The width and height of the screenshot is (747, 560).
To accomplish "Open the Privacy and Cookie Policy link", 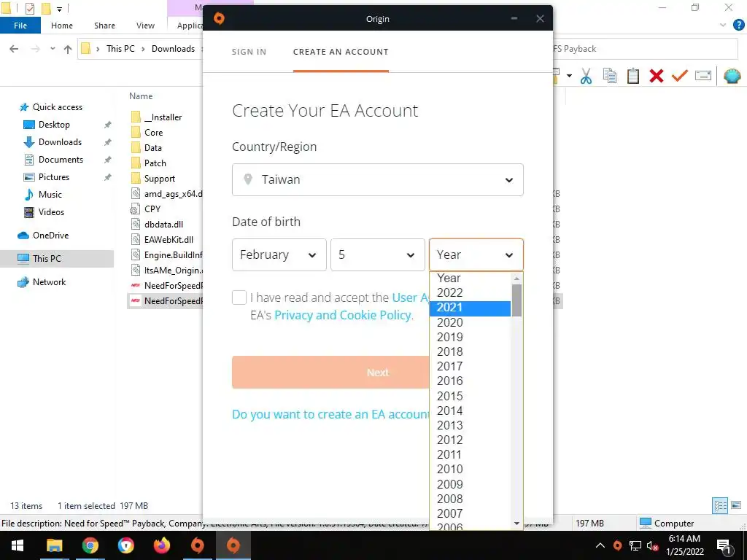I will (343, 315).
